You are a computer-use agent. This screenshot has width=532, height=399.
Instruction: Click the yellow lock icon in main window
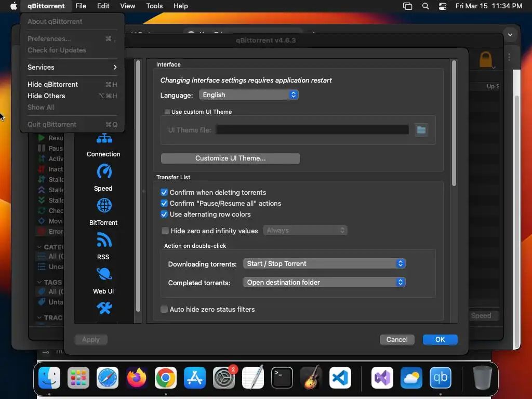click(486, 59)
